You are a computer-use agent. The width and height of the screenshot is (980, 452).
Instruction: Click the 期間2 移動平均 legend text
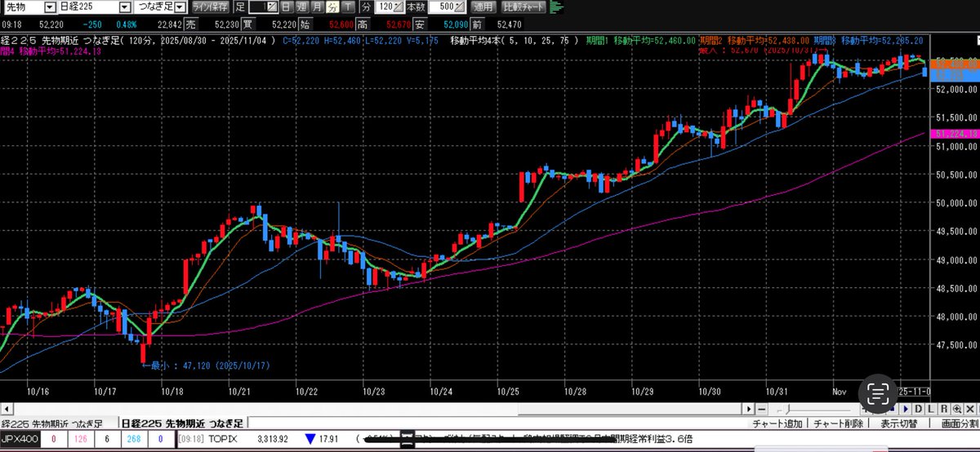pos(755,40)
